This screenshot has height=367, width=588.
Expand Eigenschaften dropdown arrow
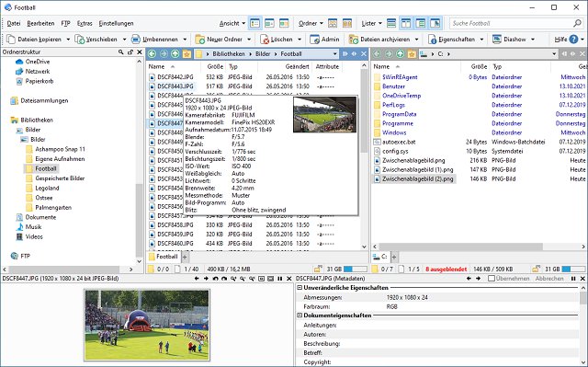(x=481, y=40)
